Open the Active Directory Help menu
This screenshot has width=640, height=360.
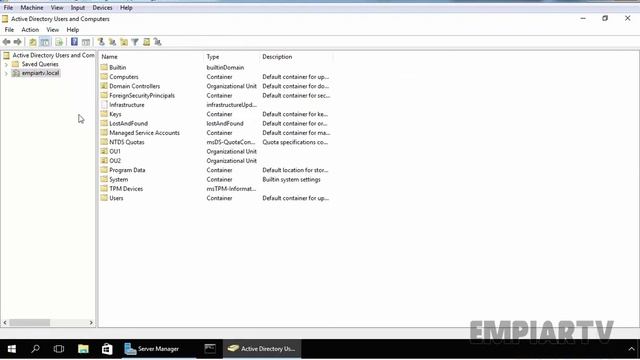point(73,30)
